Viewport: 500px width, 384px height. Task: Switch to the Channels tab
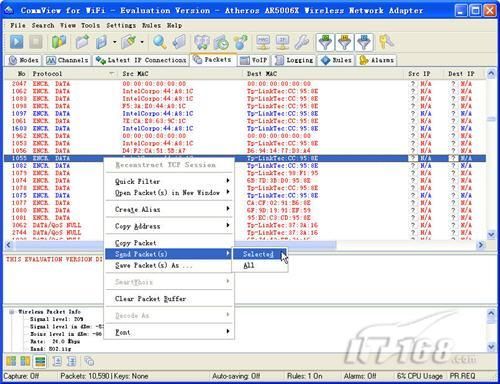pos(68,60)
